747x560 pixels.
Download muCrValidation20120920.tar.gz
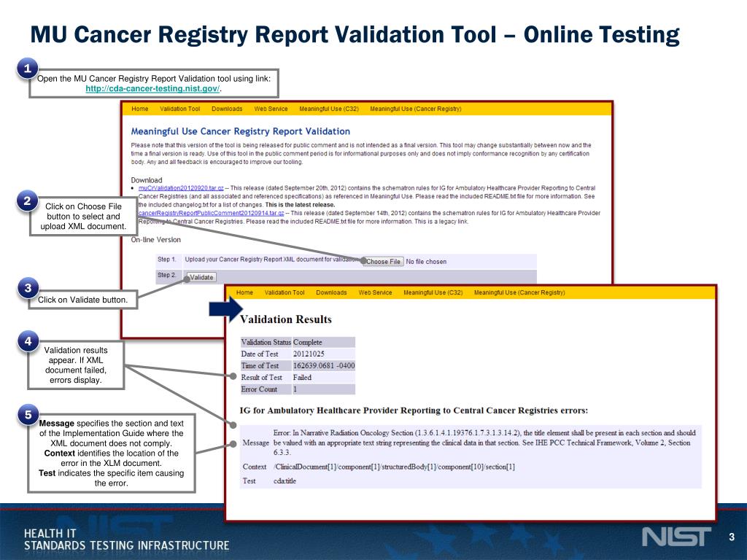[181, 188]
